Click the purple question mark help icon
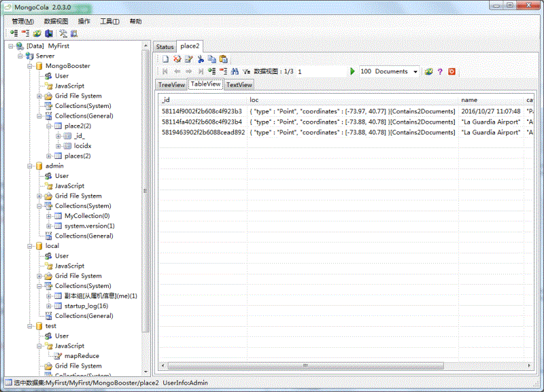 click(440, 71)
